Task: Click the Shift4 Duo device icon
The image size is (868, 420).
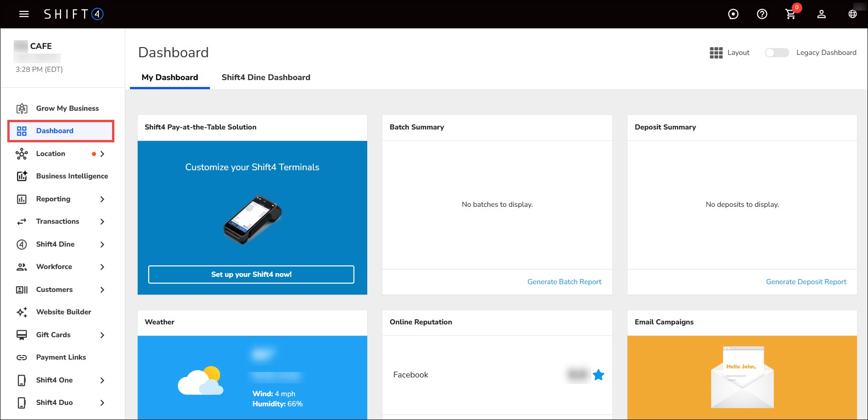Action: (21, 403)
